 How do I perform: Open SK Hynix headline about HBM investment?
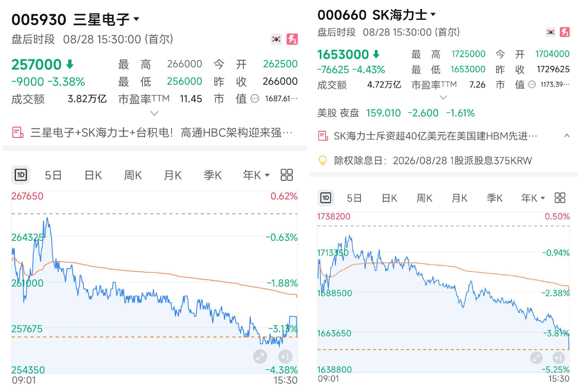[x=436, y=136]
